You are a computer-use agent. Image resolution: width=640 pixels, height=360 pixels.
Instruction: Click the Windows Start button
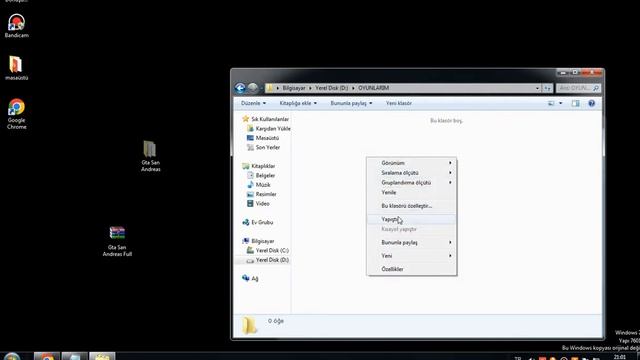pos(12,356)
